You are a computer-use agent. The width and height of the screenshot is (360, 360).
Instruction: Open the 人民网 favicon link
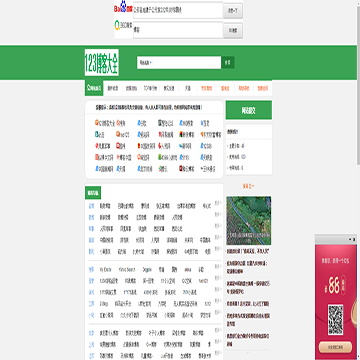point(165,146)
